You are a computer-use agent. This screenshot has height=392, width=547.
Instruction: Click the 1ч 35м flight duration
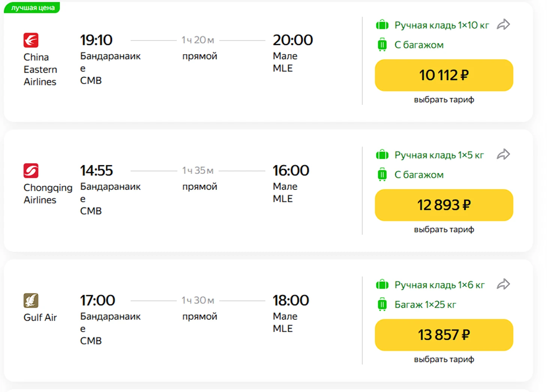click(x=198, y=171)
